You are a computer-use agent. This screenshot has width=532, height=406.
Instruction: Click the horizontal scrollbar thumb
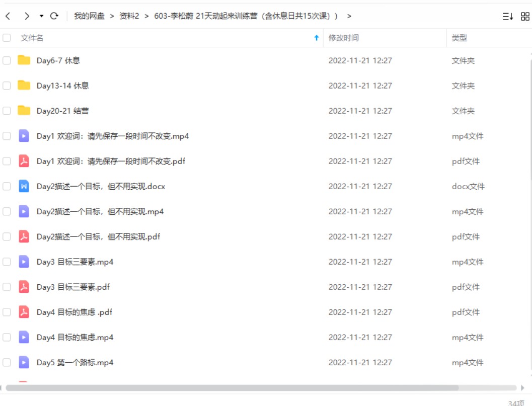pos(232,388)
